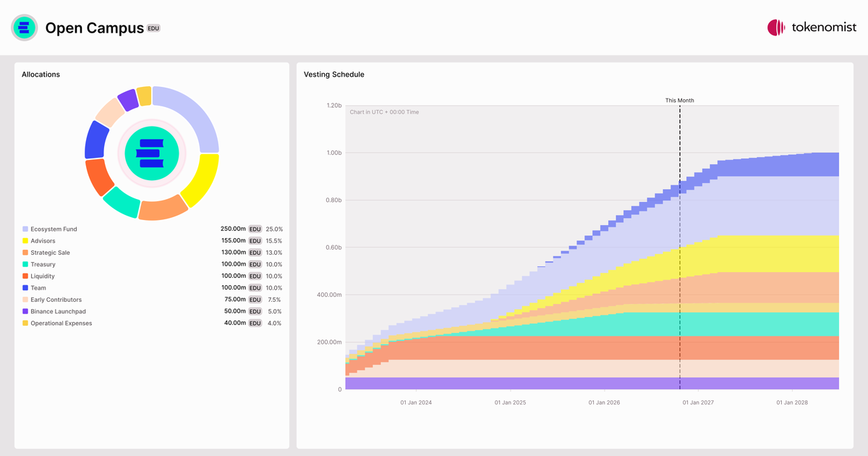Image resolution: width=868 pixels, height=456 pixels.
Task: Click the Open Campus logo icon in header
Action: click(24, 28)
